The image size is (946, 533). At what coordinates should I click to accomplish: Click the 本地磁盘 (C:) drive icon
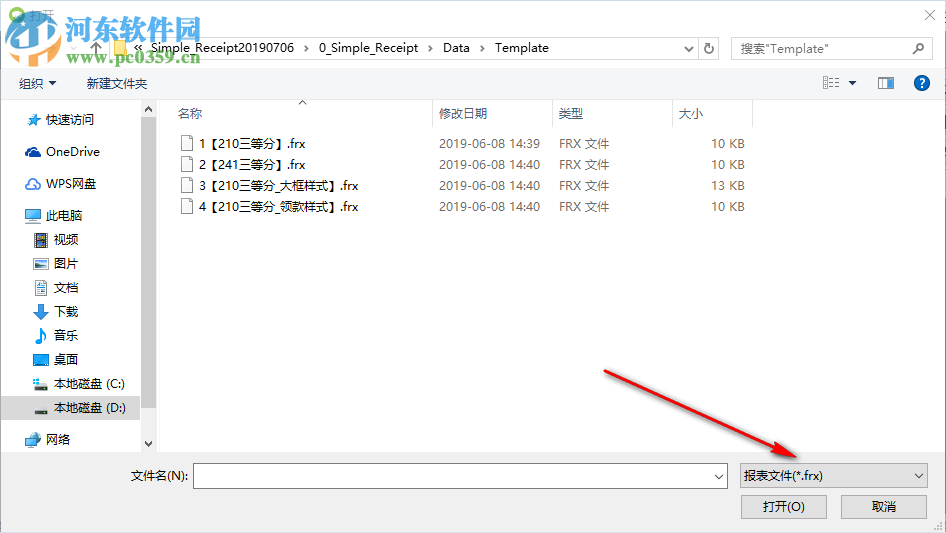40,384
